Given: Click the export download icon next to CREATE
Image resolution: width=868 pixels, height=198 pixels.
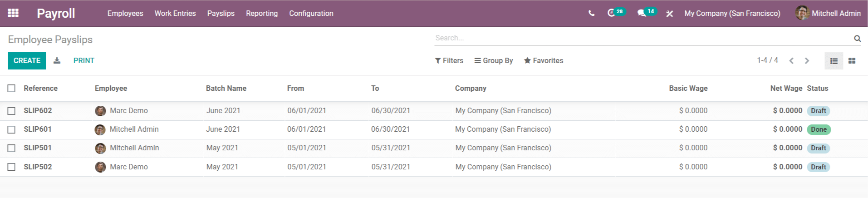Looking at the screenshot, I should 57,60.
